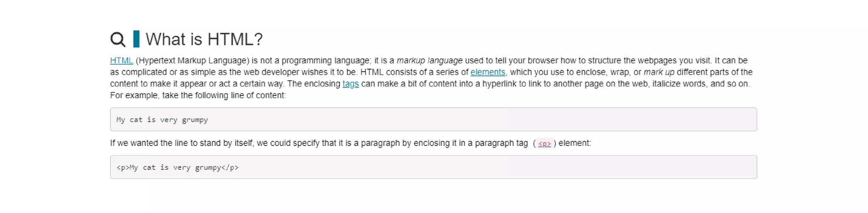
Task: Click the word "element:" after the <p> link
Action: click(574, 143)
